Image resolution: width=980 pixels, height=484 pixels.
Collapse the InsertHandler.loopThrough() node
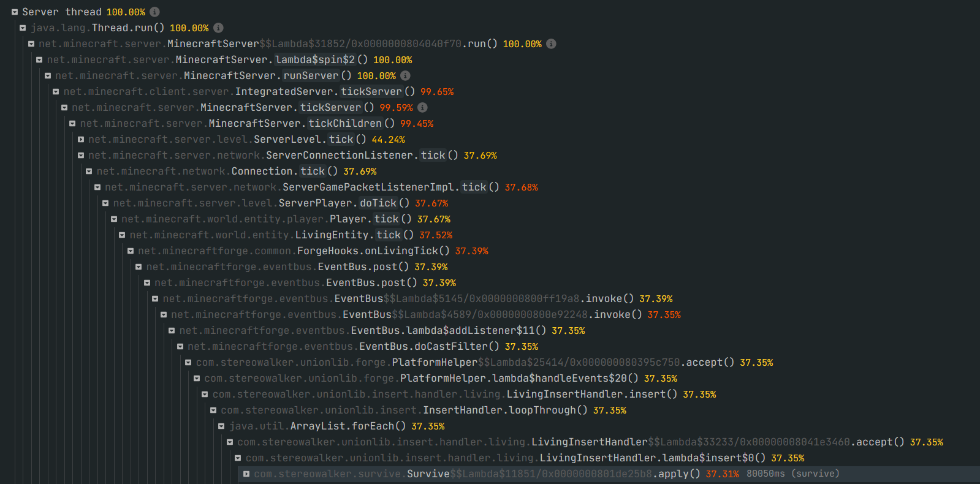(x=213, y=410)
